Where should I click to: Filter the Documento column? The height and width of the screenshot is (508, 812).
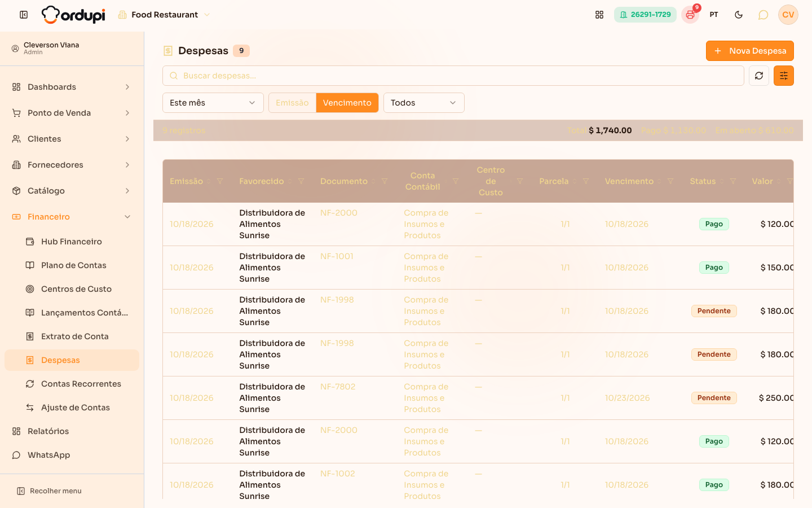point(385,181)
